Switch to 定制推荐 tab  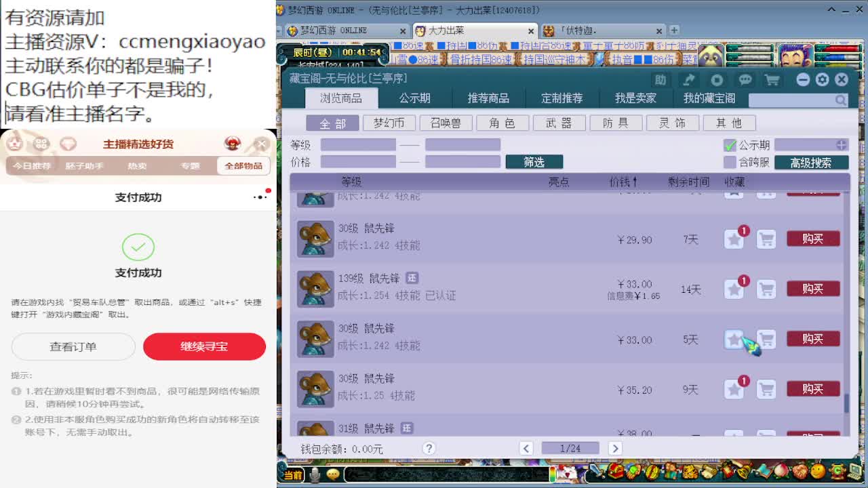(x=561, y=98)
